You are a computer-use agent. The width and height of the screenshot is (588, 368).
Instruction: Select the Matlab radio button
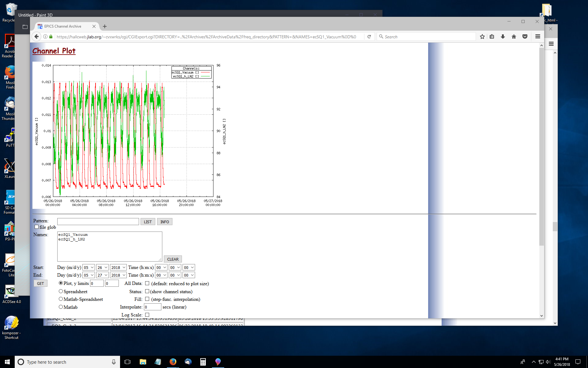click(x=61, y=307)
